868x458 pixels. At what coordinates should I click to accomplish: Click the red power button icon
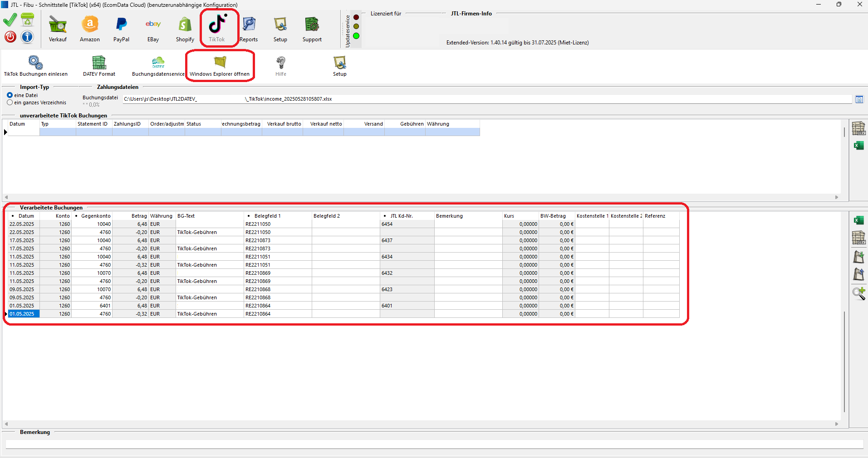10,37
